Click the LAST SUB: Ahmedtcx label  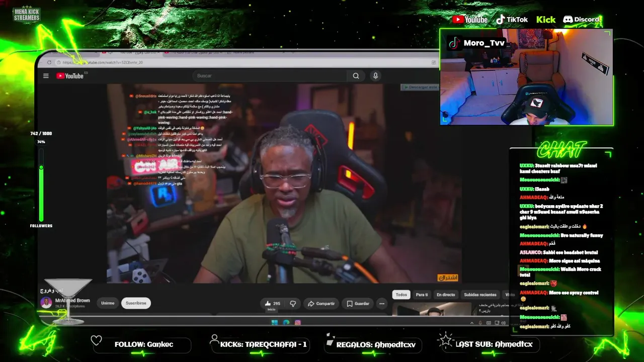pos(494,344)
